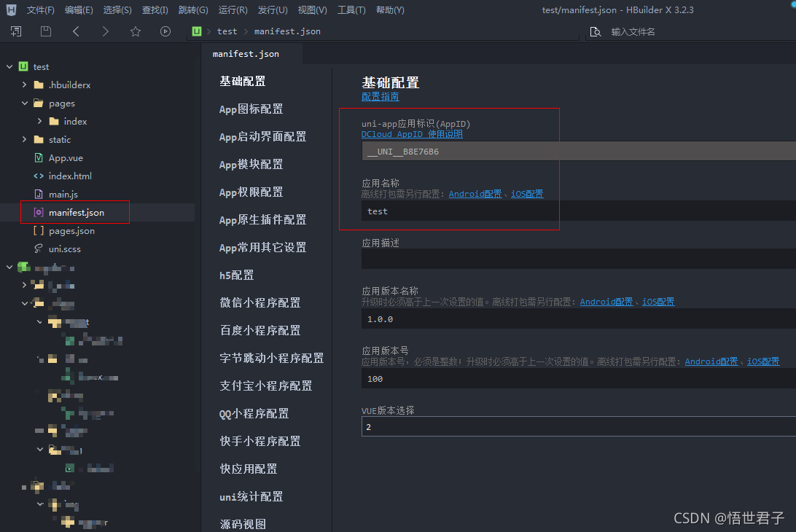Image resolution: width=796 pixels, height=532 pixels.
Task: Select App图标配置 section
Action: (x=251, y=109)
